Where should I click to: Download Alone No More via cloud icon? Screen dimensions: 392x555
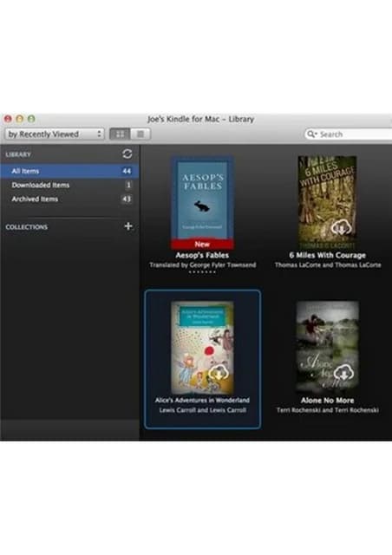click(x=343, y=373)
